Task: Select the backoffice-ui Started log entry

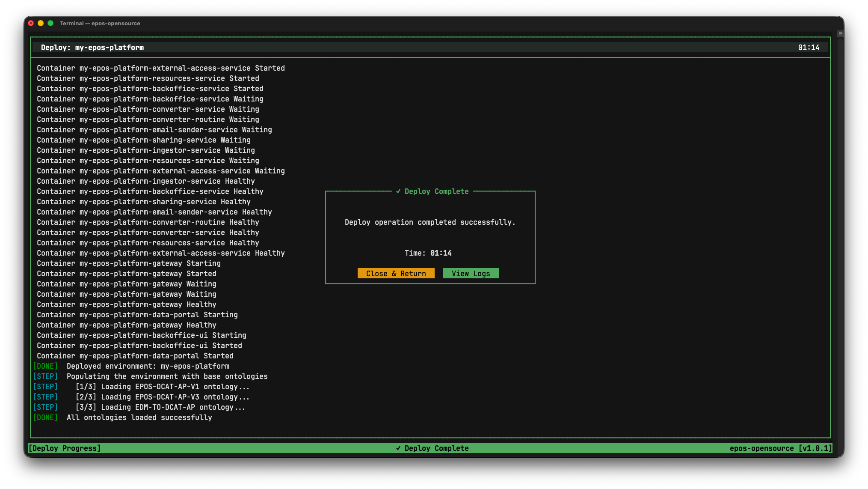Action: point(139,346)
